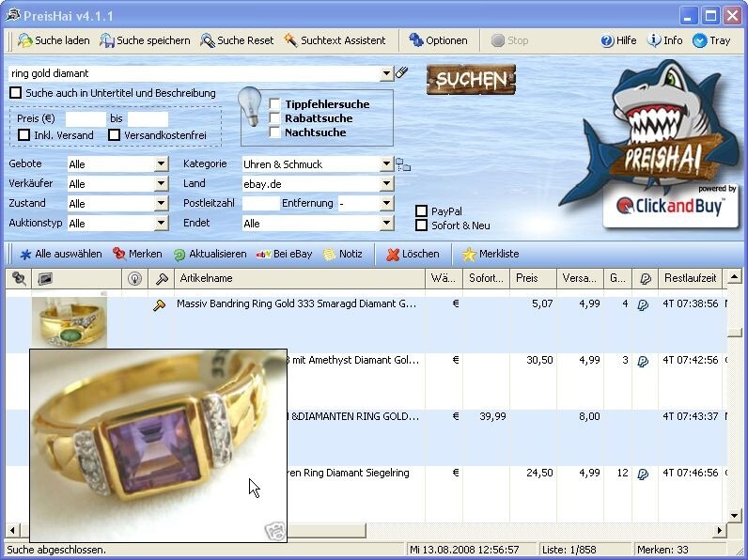Click the vertical scrollbar thumb
This screenshot has height=560, width=748.
[x=735, y=333]
